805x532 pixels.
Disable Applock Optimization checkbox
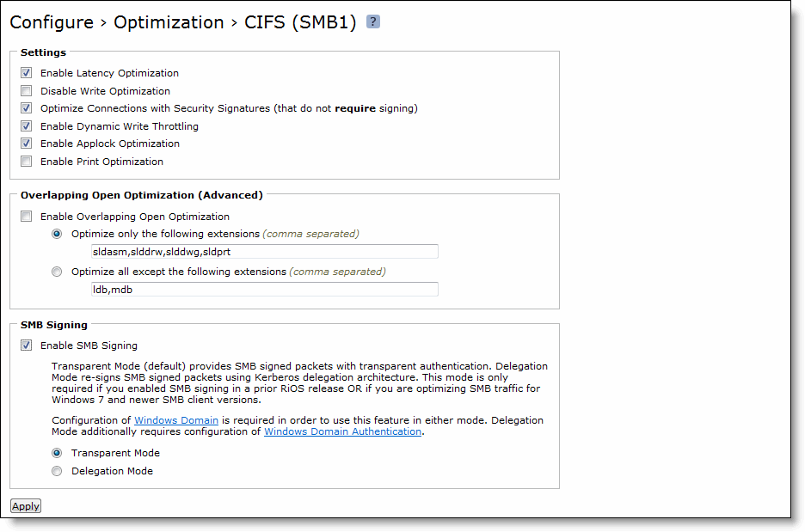(27, 144)
